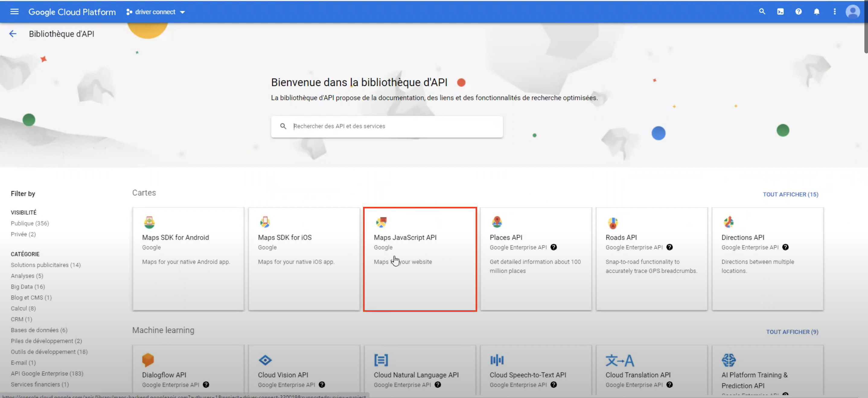The height and width of the screenshot is (398, 868).
Task: Filter by Services financiers (1)
Action: (x=40, y=384)
